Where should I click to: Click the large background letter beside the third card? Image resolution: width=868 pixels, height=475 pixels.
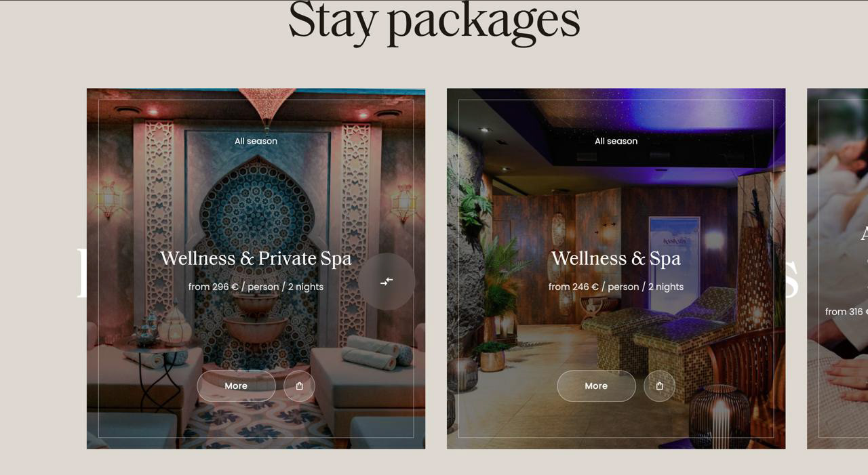[x=792, y=279]
